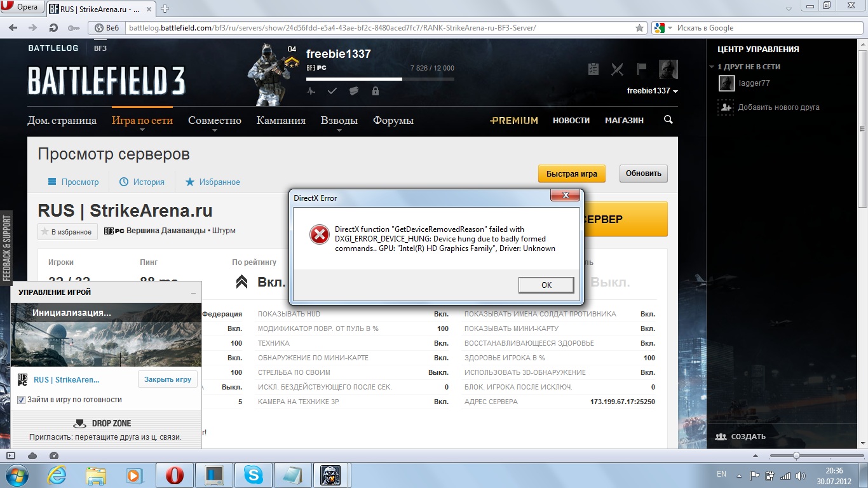This screenshot has height=488, width=868.
Task: Launch Internet Explorer from the taskbar
Action: pyautogui.click(x=57, y=475)
